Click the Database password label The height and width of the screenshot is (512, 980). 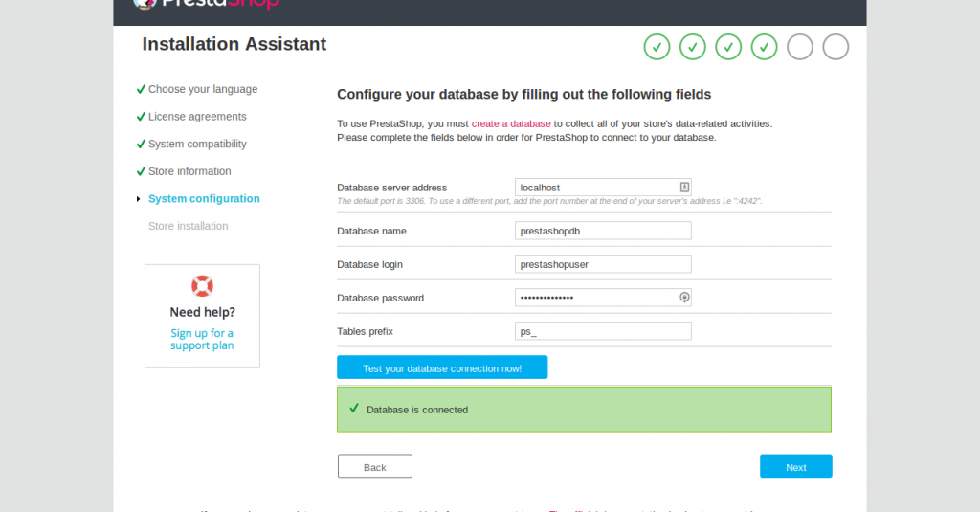pos(380,299)
